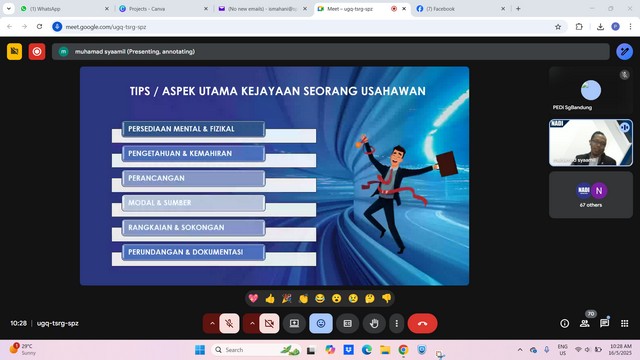The width and height of the screenshot is (640, 360).
Task: Open the emoji reactions smiley button
Action: click(321, 323)
